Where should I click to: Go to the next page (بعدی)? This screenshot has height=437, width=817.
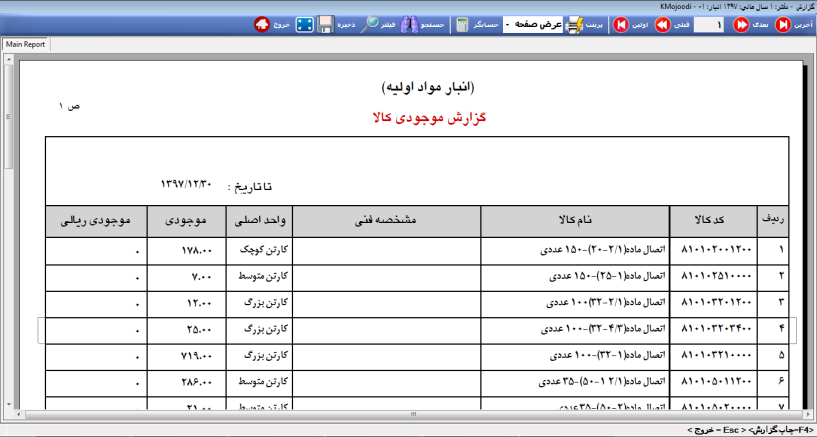[741, 23]
